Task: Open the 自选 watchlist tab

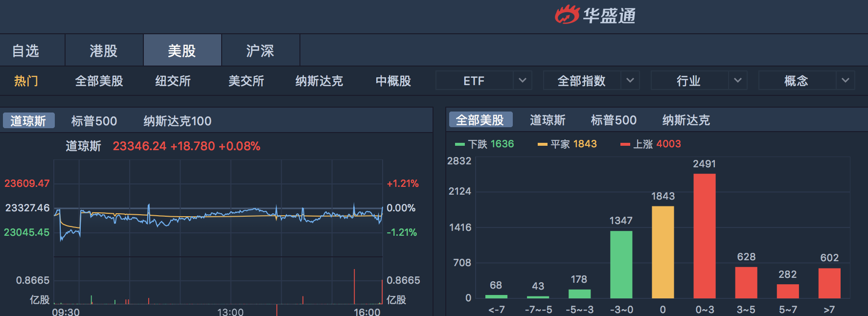Action: [x=25, y=50]
